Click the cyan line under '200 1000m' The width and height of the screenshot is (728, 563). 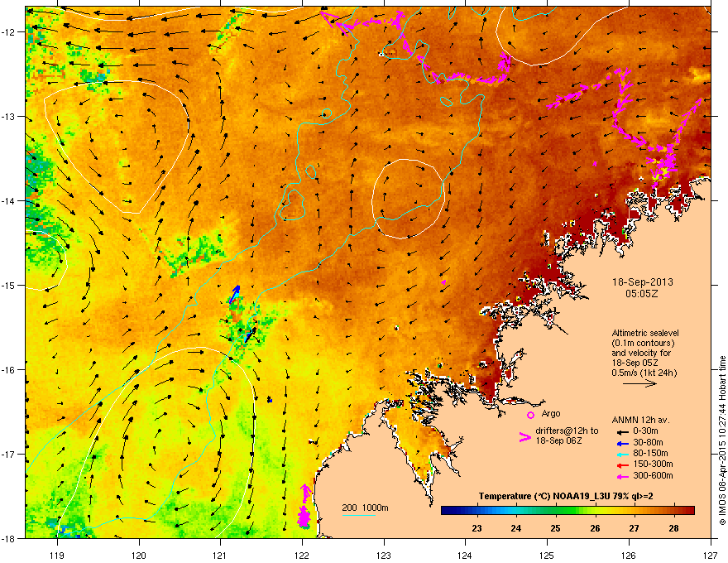pyautogui.click(x=358, y=515)
